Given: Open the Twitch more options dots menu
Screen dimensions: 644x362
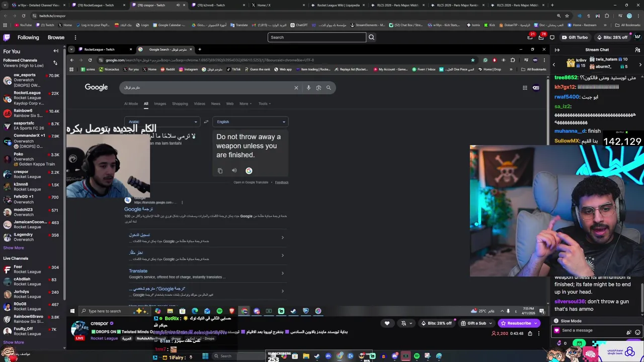Looking at the screenshot, I should pos(75,37).
